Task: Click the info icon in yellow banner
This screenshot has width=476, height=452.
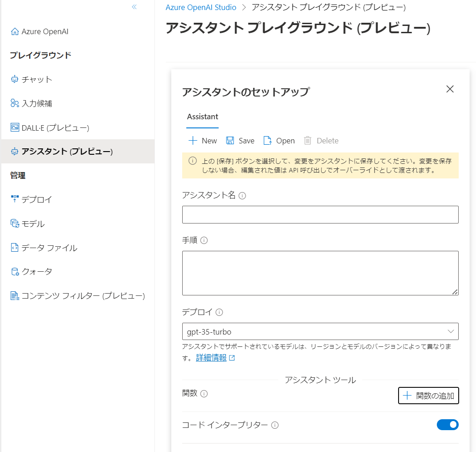Action: [193, 161]
